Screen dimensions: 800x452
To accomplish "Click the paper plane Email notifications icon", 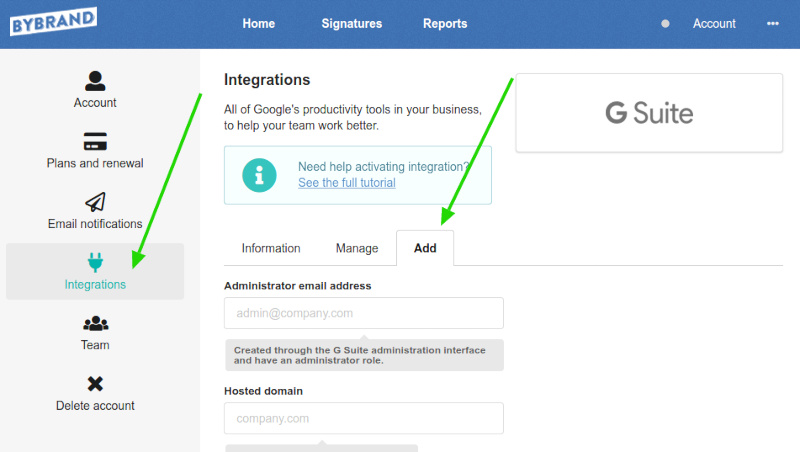I will coord(95,202).
